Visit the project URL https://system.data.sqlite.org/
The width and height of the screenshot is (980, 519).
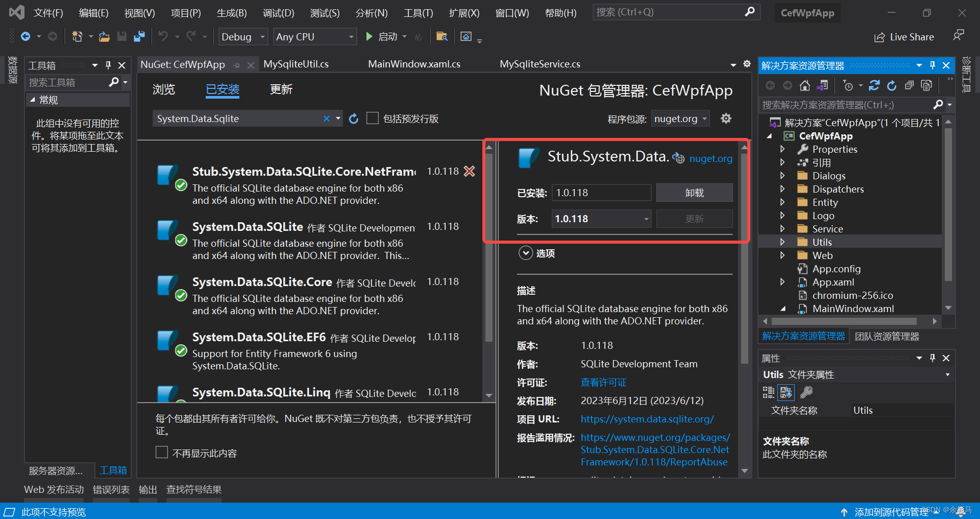point(647,419)
